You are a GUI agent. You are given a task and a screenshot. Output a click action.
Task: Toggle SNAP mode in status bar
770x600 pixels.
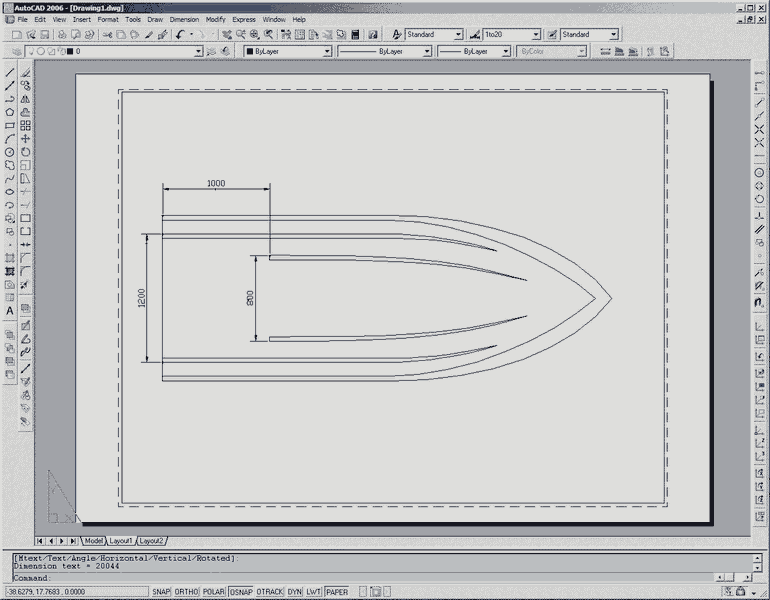pyautogui.click(x=161, y=592)
